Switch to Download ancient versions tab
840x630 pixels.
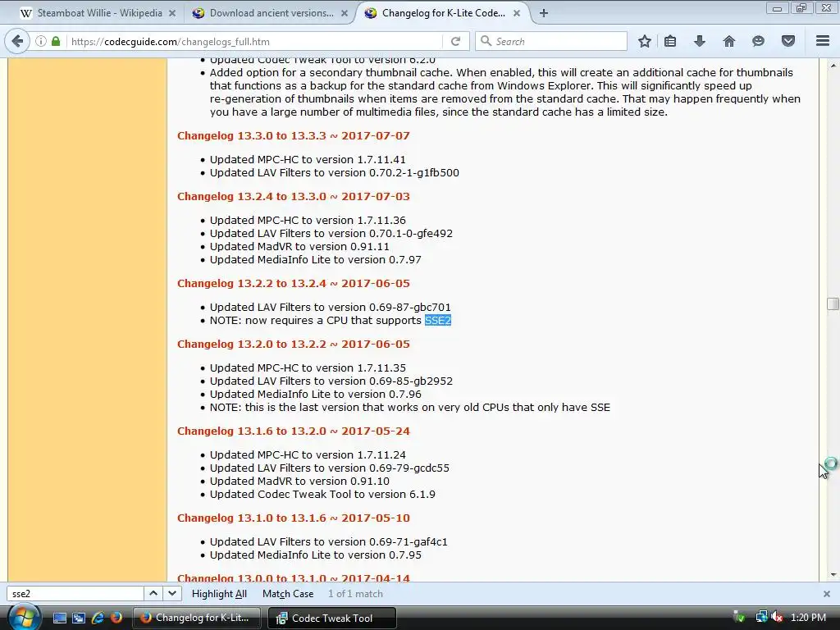269,13
